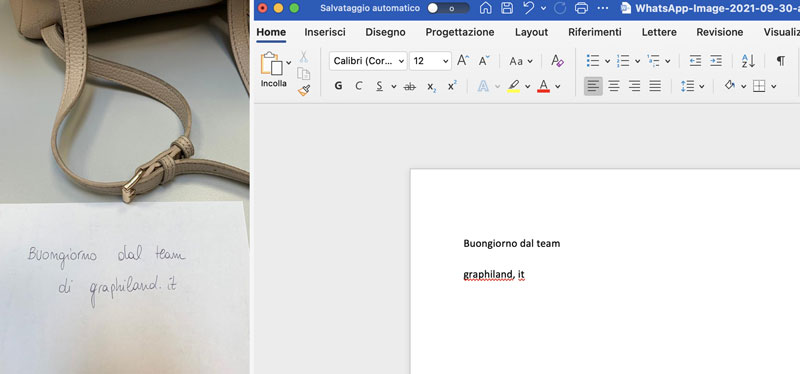Screen dimensions: 800x374
Task: Apply red font color
Action: coord(543,86)
